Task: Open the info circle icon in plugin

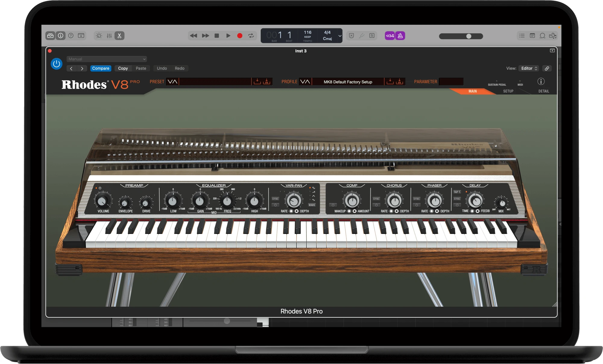Action: pos(541,81)
